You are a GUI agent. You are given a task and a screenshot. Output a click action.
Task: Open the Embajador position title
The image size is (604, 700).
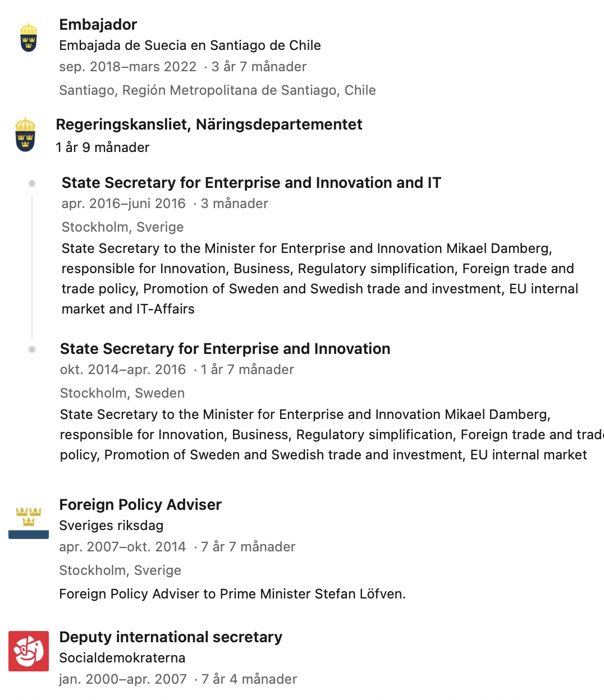coord(98,25)
